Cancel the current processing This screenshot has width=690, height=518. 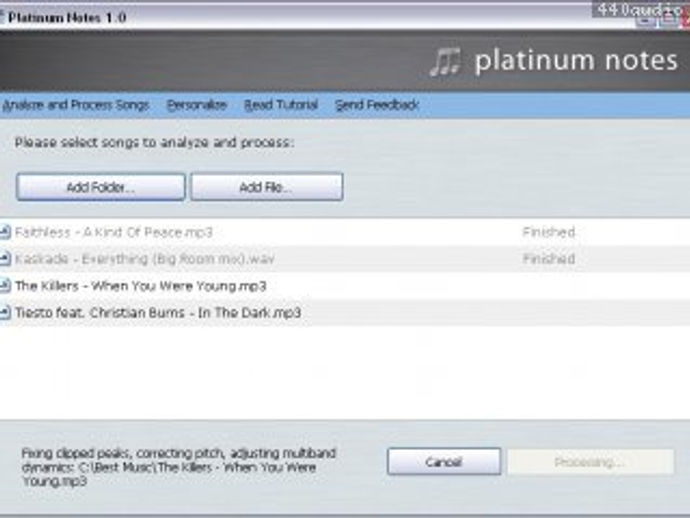tap(444, 462)
